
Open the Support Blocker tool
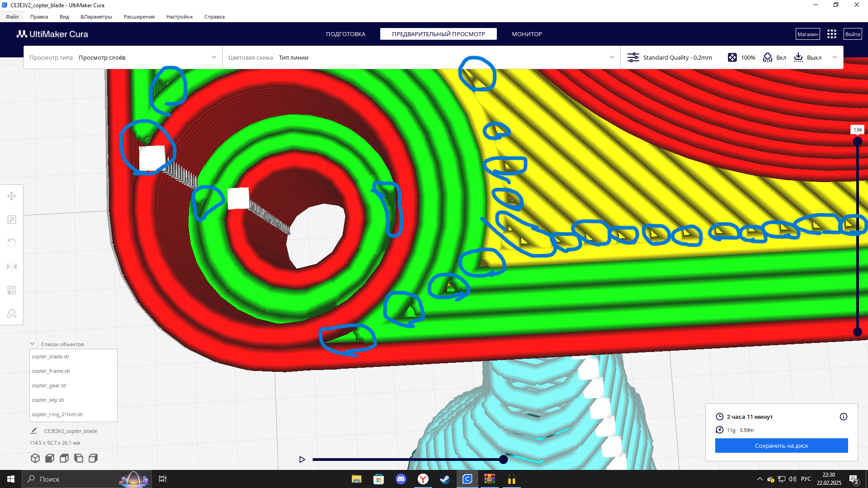[x=12, y=314]
